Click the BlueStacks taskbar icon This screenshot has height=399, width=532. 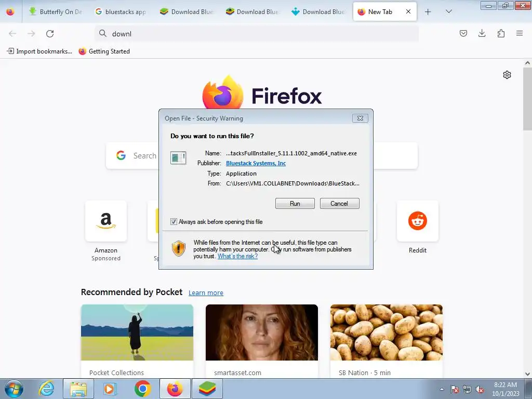[x=207, y=389]
